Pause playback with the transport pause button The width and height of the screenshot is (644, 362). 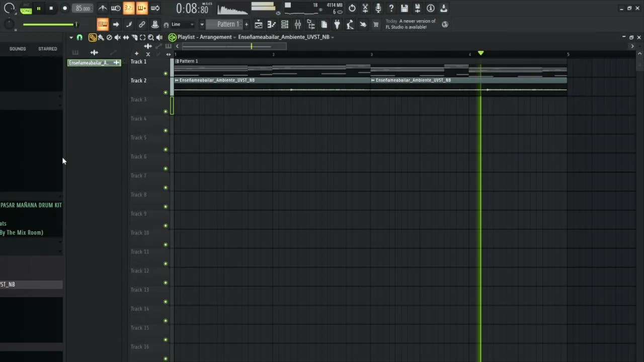(38, 8)
